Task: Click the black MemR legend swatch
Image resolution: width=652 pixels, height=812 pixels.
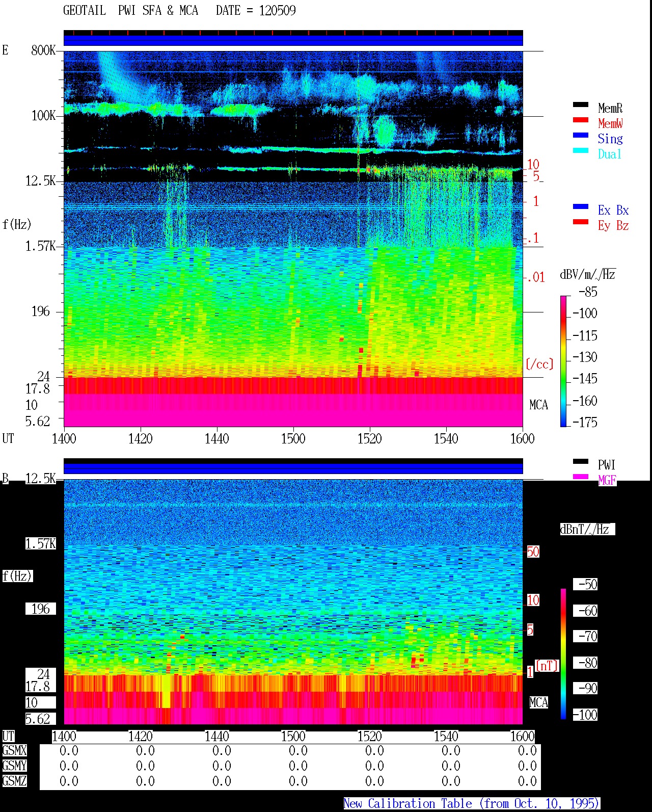Action: (581, 105)
